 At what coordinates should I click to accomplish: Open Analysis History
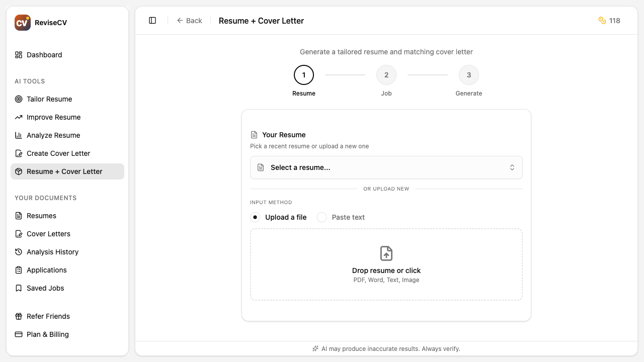pyautogui.click(x=52, y=252)
